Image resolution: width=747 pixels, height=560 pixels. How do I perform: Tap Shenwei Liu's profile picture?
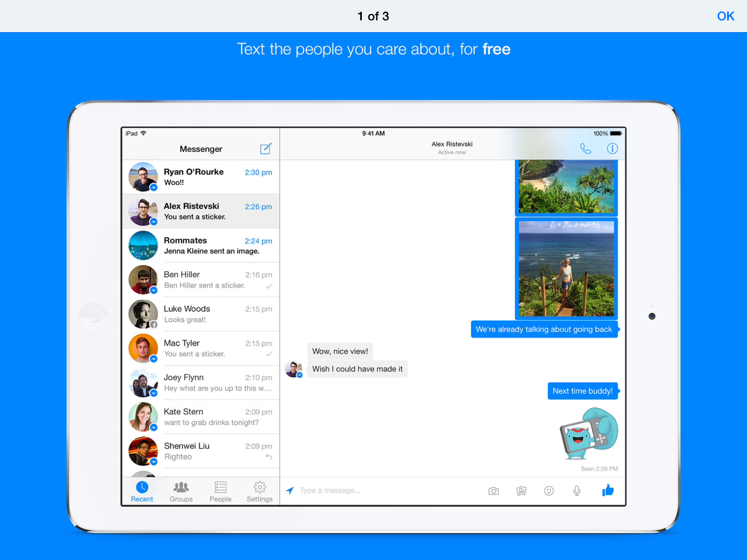143,451
